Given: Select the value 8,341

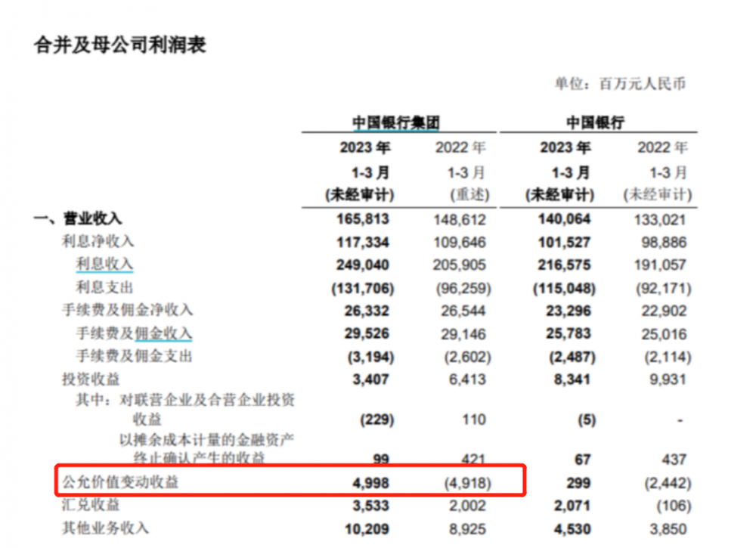Looking at the screenshot, I should (572, 379).
